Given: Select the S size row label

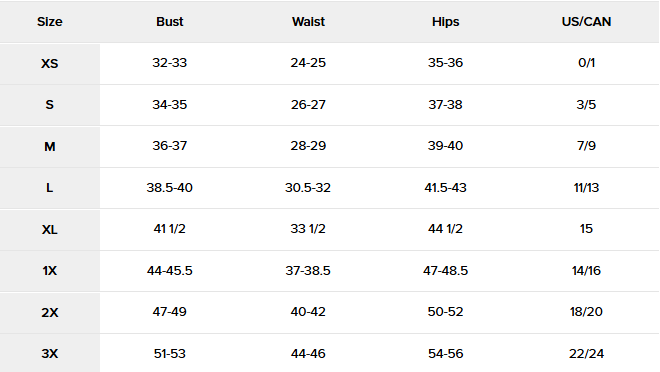Looking at the screenshot, I should (x=50, y=105).
